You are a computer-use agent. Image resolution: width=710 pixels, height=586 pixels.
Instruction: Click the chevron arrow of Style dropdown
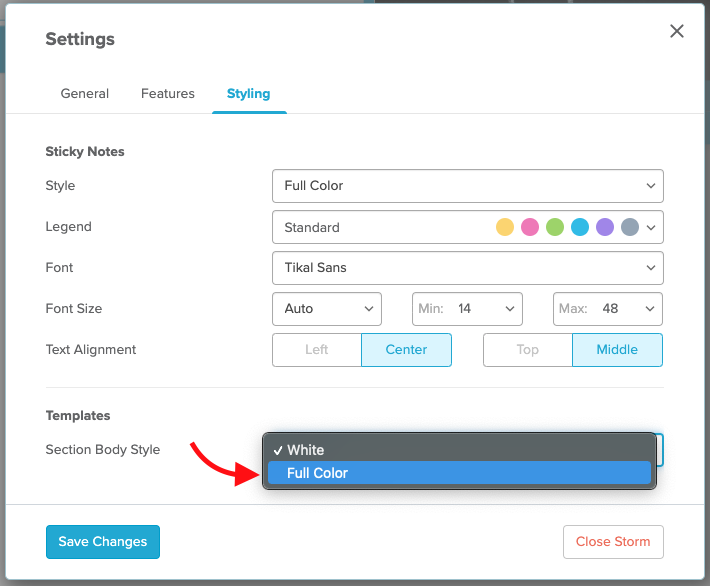(x=651, y=186)
